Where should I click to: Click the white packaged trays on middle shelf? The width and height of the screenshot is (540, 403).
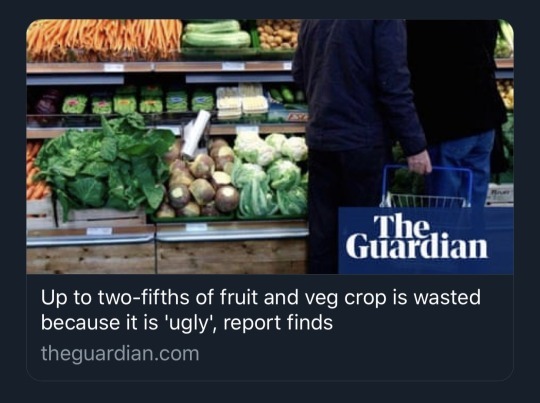(x=242, y=101)
